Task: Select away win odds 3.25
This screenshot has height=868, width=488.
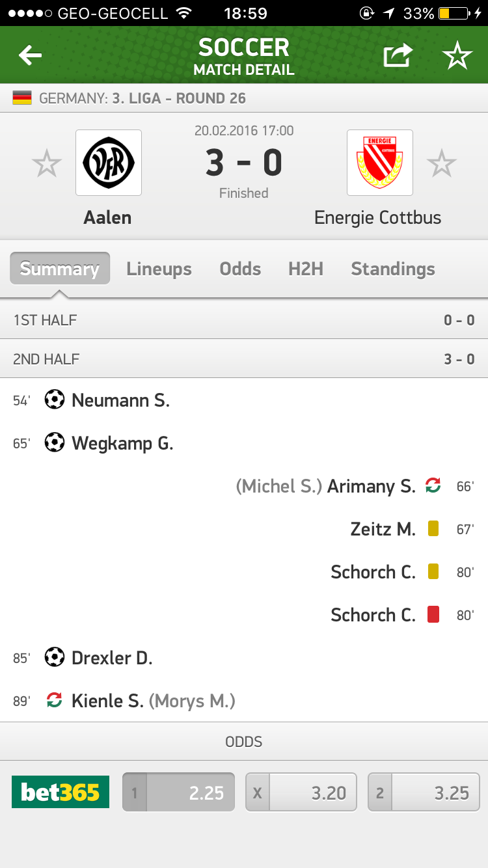Action: 424,792
